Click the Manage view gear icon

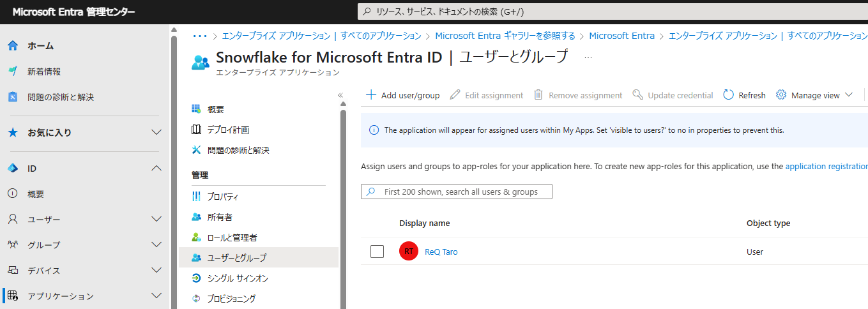tap(781, 95)
